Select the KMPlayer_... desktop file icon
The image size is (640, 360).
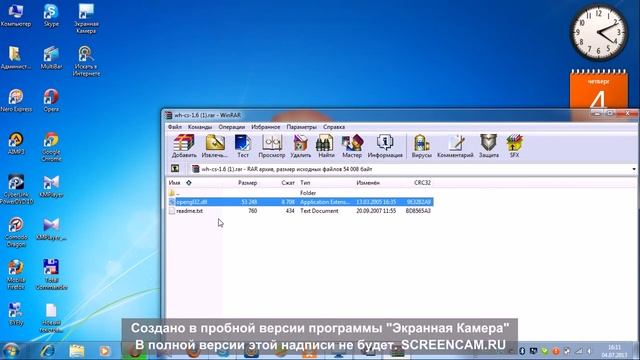(x=51, y=229)
